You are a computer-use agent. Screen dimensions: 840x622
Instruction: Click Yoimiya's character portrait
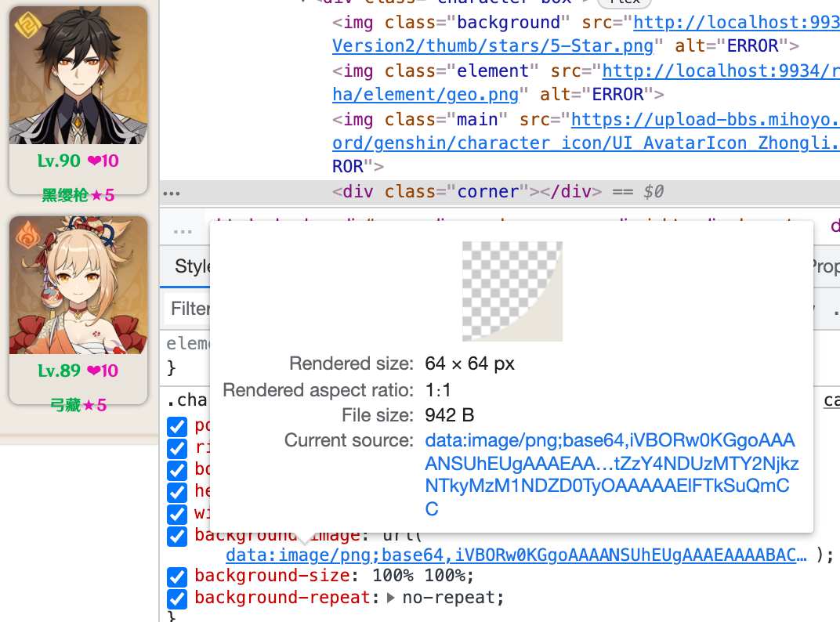[78, 284]
